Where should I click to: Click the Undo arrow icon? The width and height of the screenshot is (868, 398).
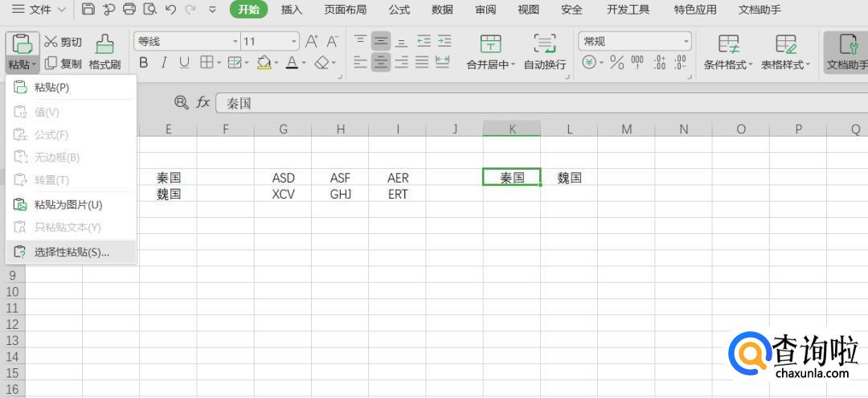[x=170, y=10]
